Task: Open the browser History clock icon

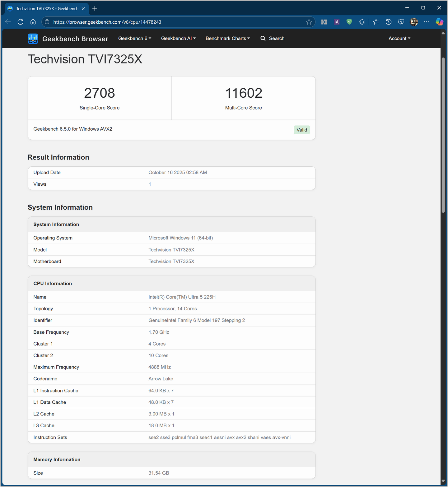Action: tap(389, 22)
